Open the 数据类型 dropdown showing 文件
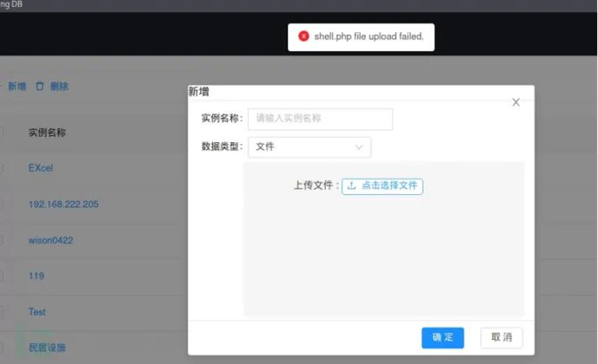 [x=309, y=146]
